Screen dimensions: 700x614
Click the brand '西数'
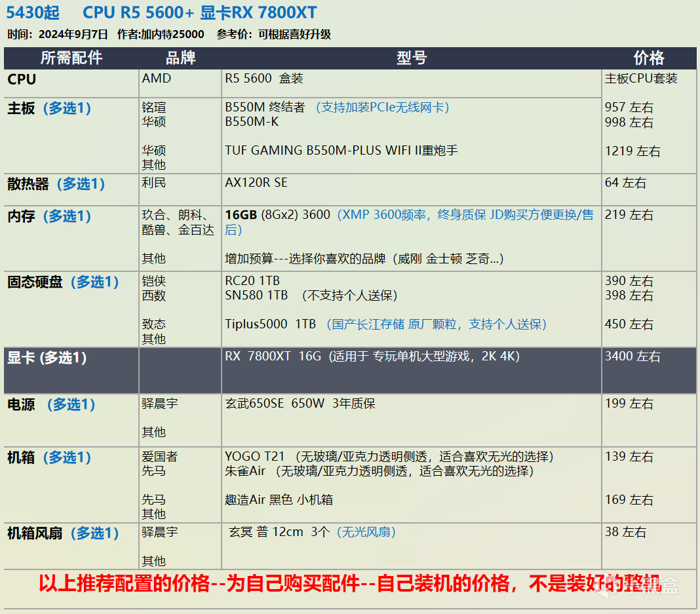click(x=154, y=295)
